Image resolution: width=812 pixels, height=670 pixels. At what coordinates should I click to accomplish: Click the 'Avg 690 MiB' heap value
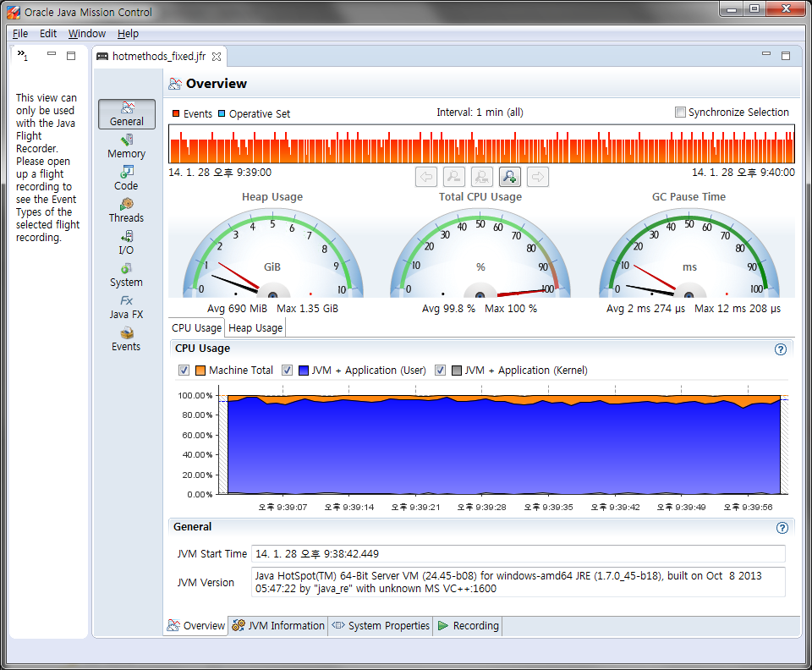[x=237, y=309]
